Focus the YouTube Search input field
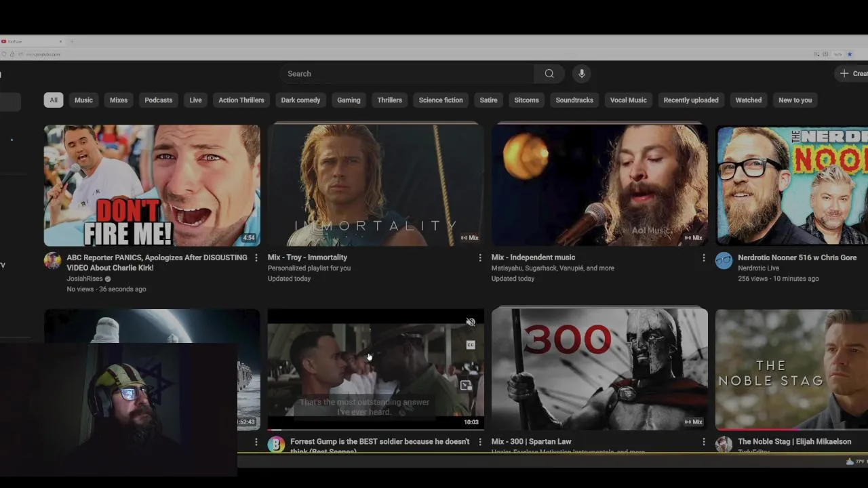 pos(407,74)
